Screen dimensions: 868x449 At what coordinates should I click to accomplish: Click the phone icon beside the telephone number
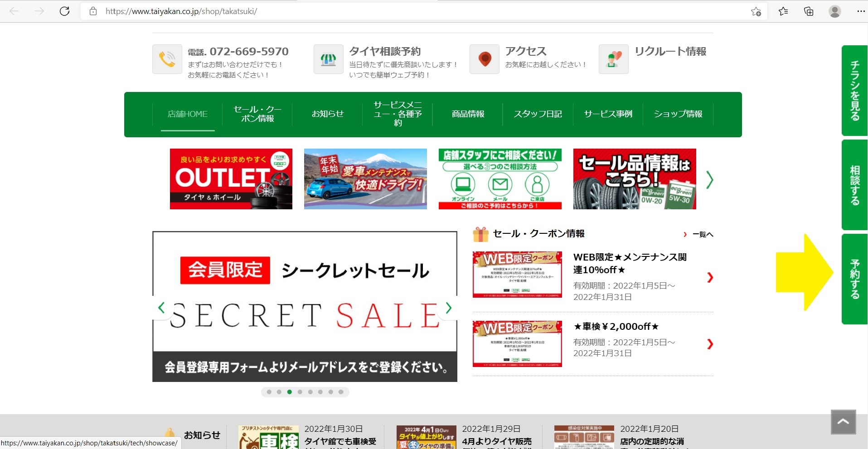[167, 59]
